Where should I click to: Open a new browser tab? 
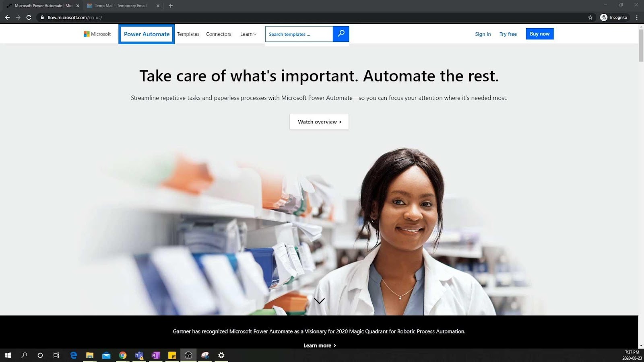(x=171, y=6)
